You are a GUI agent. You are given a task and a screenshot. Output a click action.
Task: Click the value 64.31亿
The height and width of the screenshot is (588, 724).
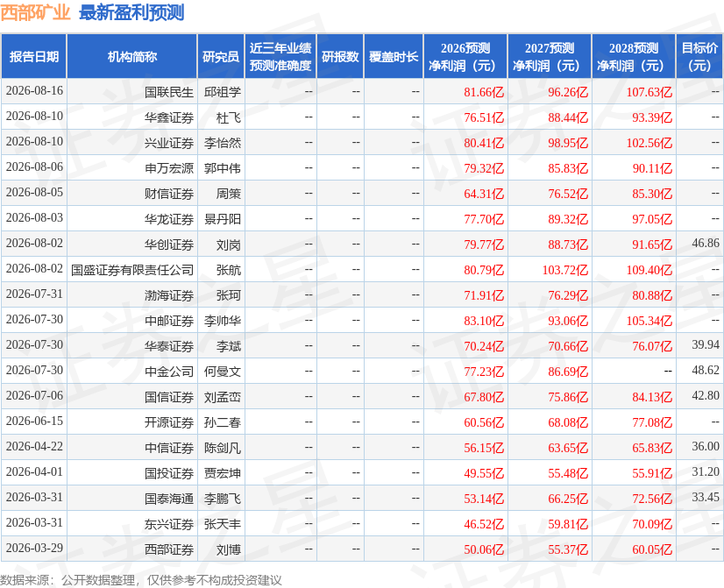(x=484, y=194)
